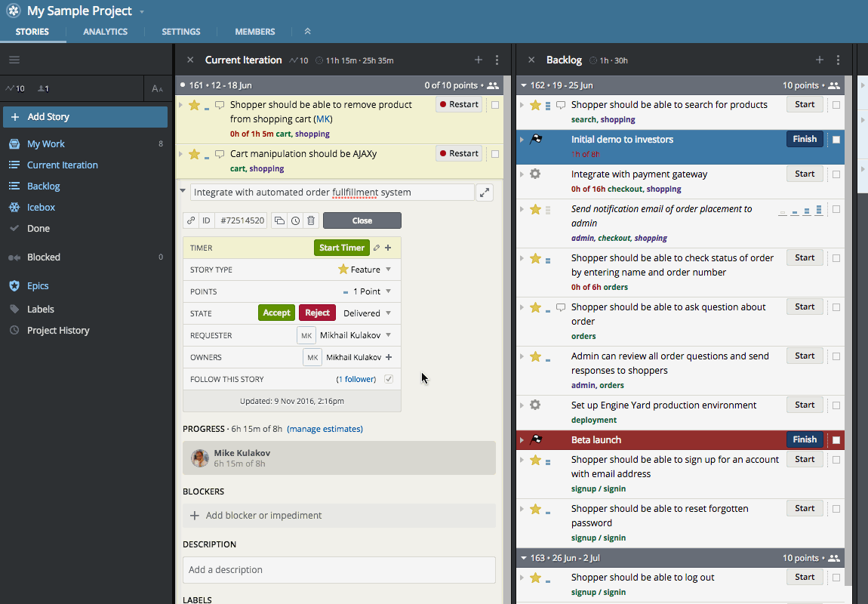
Task: Copy the story link icon
Action: point(191,220)
